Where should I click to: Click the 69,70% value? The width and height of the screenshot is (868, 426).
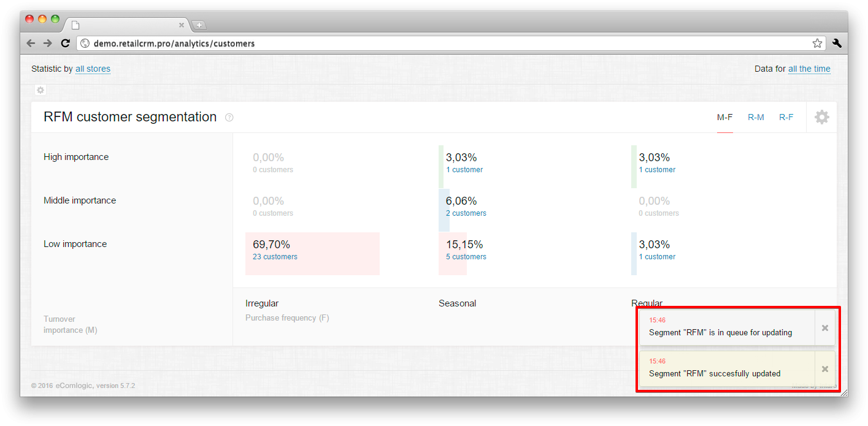(272, 245)
